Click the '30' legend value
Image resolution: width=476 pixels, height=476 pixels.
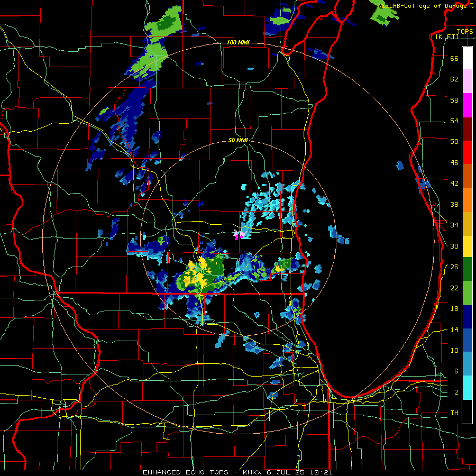454,246
